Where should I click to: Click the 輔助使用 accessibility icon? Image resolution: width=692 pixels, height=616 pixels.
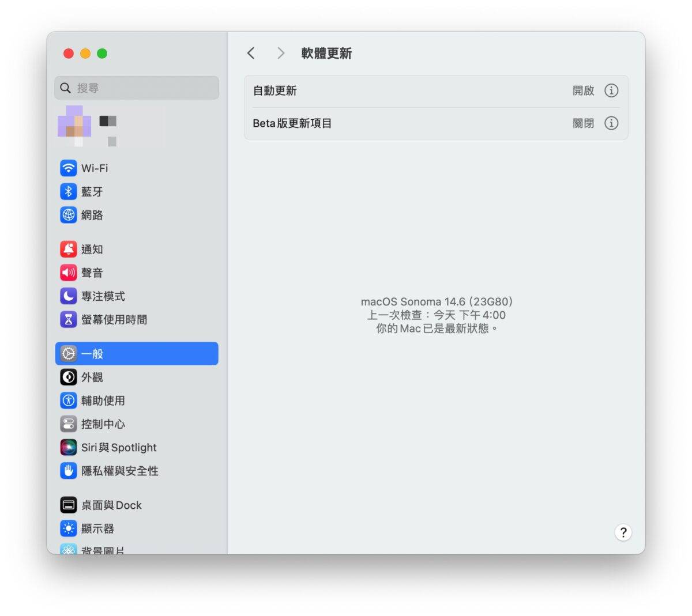point(69,400)
